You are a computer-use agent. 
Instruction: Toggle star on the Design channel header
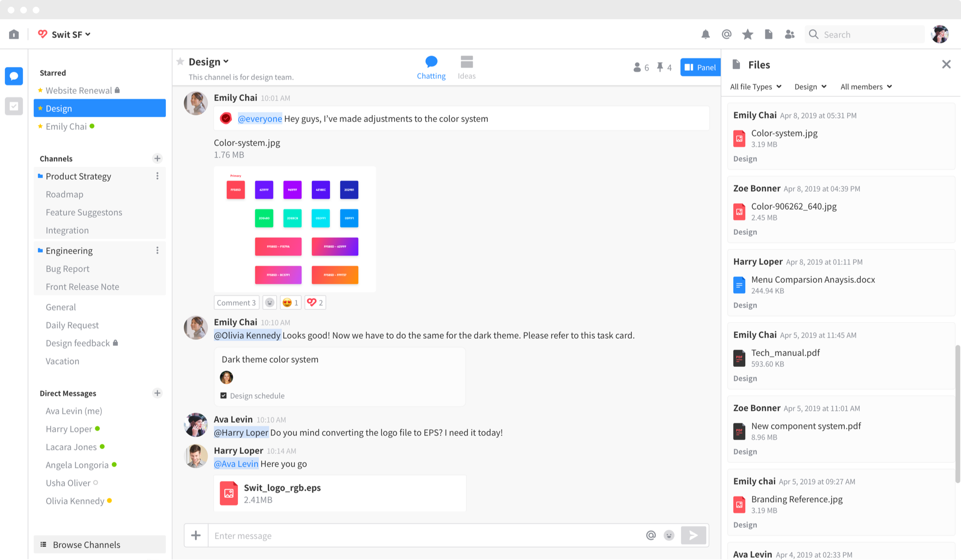coord(180,61)
